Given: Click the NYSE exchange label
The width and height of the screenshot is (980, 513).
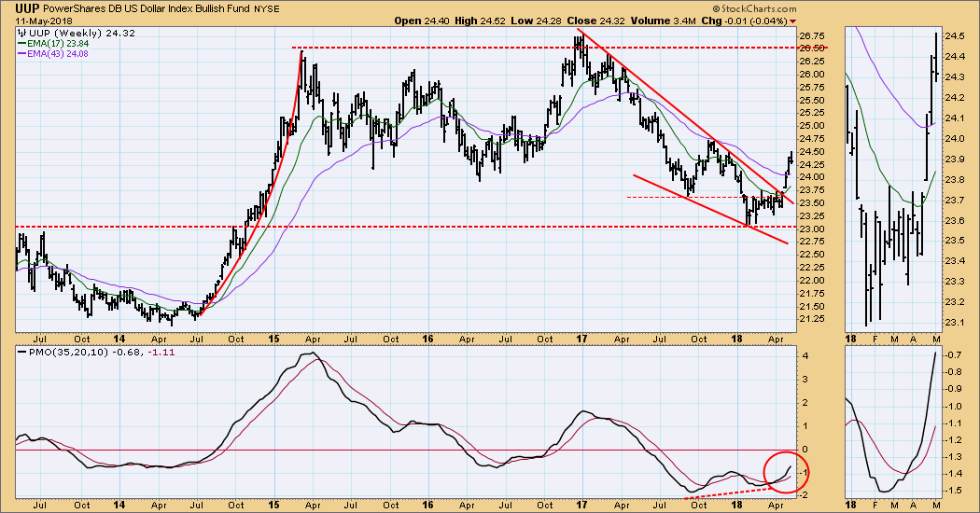Looking at the screenshot, I should click(x=267, y=9).
